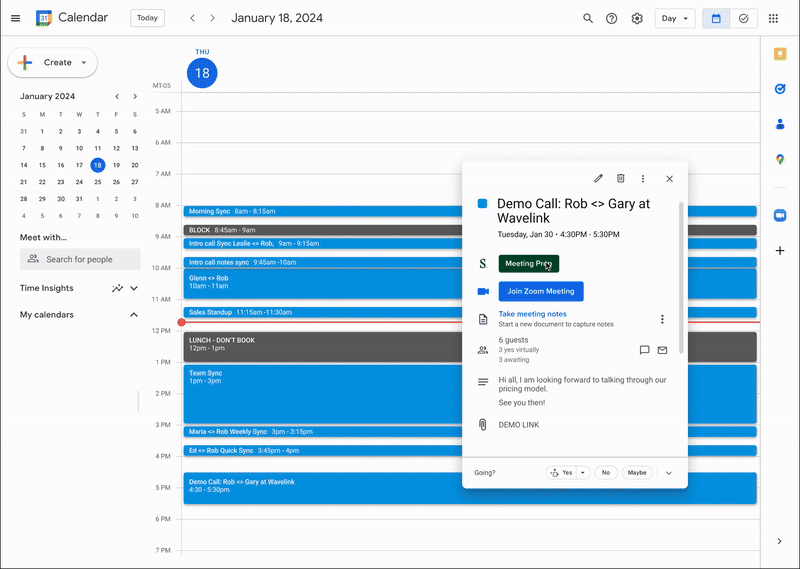Click the edit event pencil icon
Screen dimensions: 800x569
click(598, 179)
